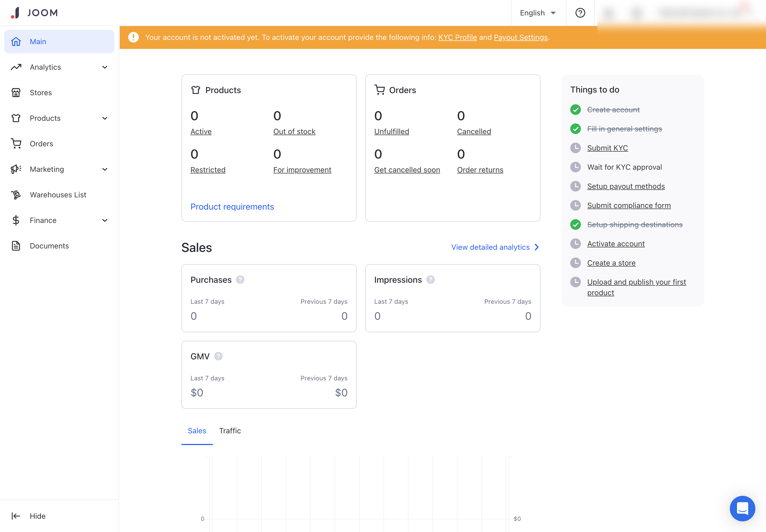The width and height of the screenshot is (766, 532).
Task: Open the help question mark icon
Action: click(x=580, y=13)
